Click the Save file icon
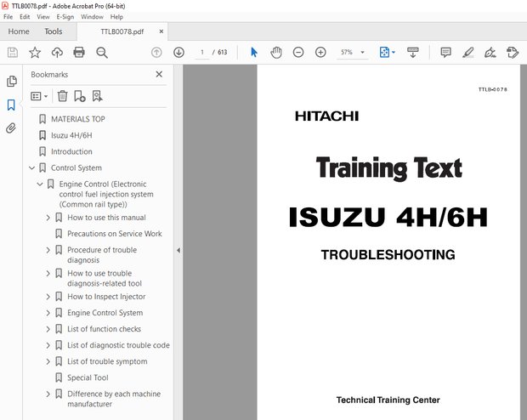527x420 pixels. pyautogui.click(x=13, y=53)
